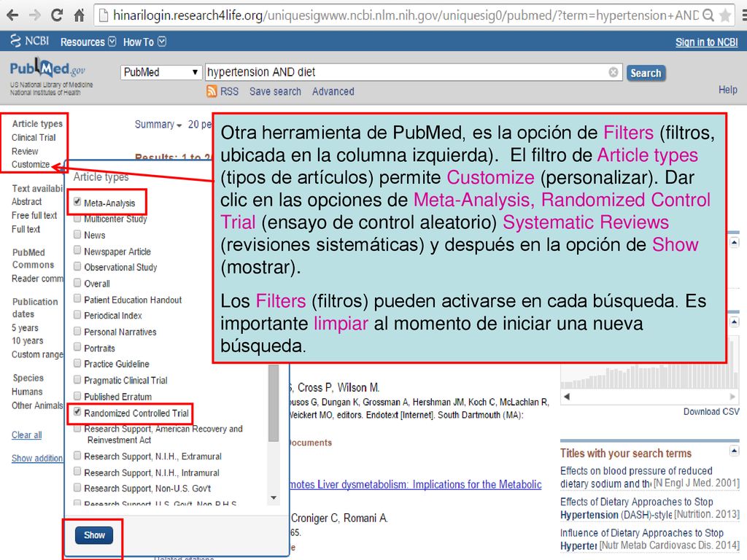Screen dimensions: 747x560
Task: Reload the page with the refresh icon
Action: click(x=57, y=15)
